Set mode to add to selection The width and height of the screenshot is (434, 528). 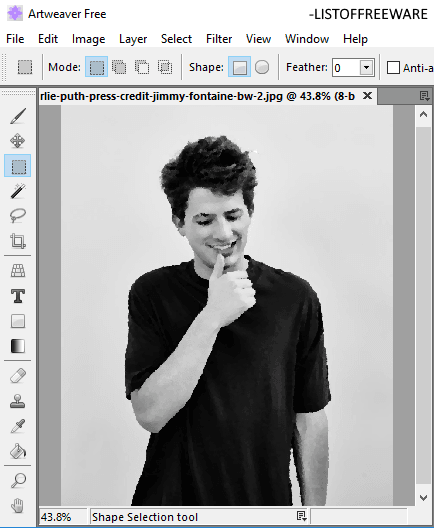pos(119,67)
